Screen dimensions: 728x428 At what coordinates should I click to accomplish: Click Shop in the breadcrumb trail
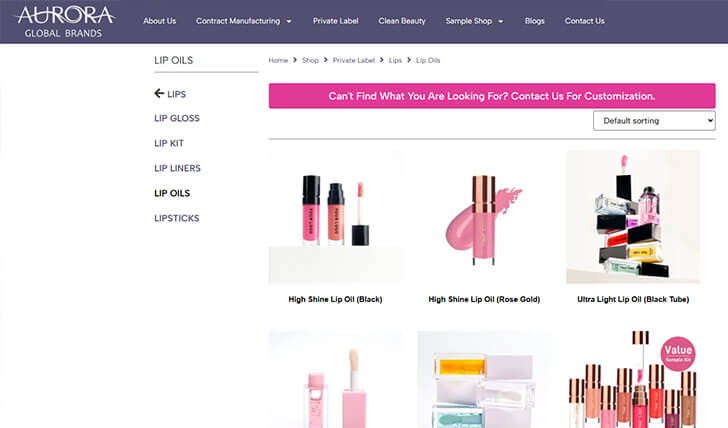310,61
